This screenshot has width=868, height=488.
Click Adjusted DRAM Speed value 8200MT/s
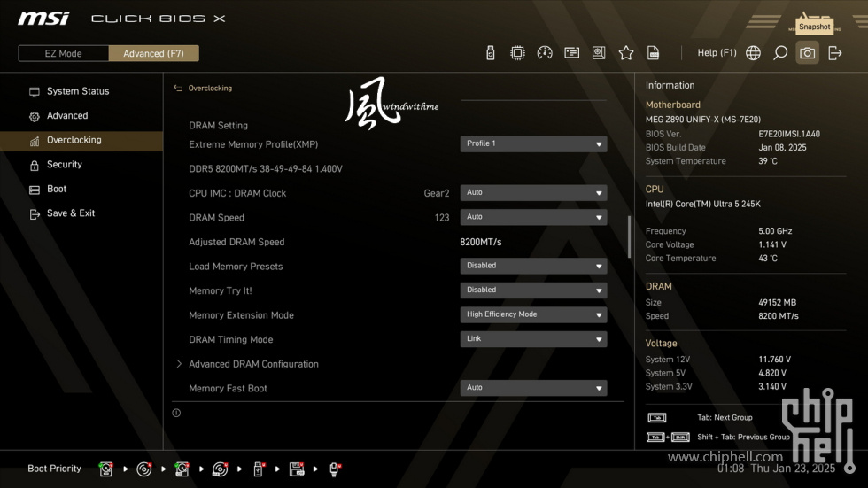pos(480,242)
